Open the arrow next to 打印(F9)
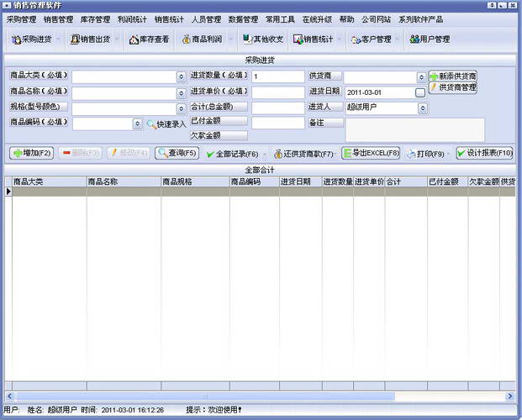The height and width of the screenshot is (420, 522). (449, 154)
